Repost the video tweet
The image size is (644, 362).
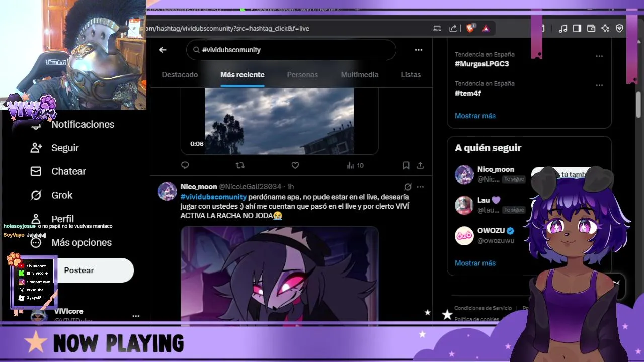point(240,165)
